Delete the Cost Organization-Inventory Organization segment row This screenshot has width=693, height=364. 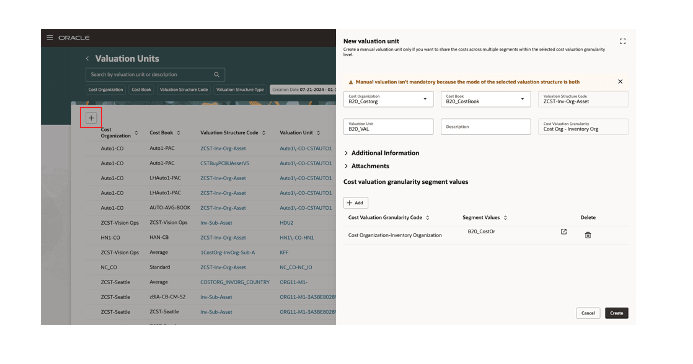click(588, 235)
